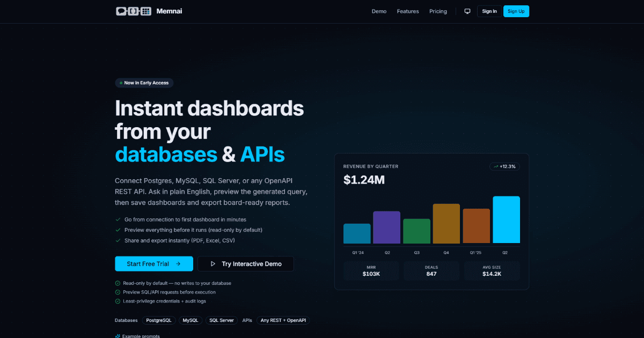The width and height of the screenshot is (644, 338).
Task: Toggle the checkmark on Go from connection line
Action: click(x=118, y=219)
